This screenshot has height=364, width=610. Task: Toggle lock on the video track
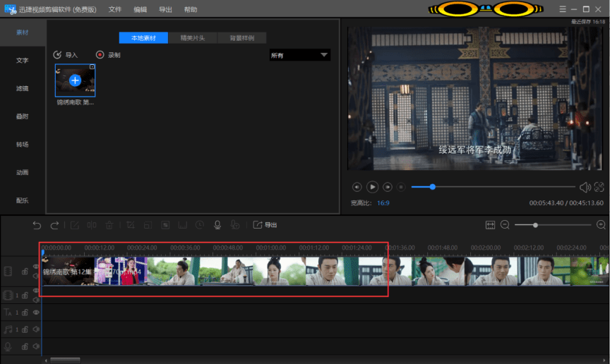25,272
